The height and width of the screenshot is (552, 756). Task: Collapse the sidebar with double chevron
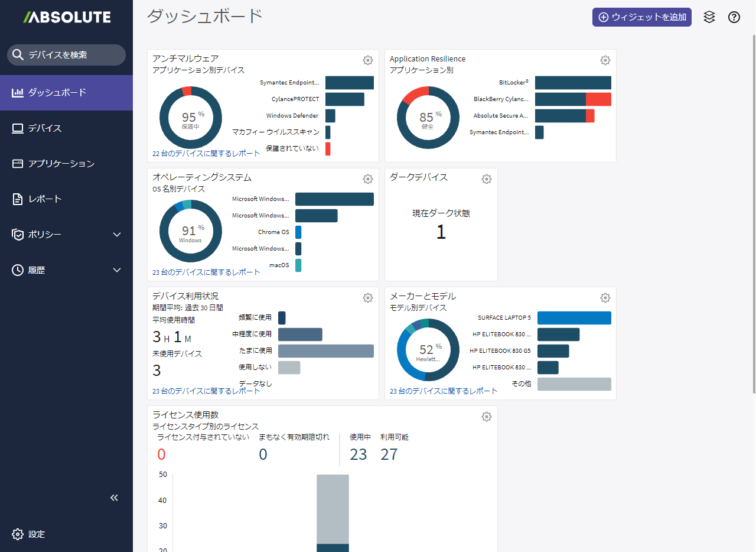point(115,498)
